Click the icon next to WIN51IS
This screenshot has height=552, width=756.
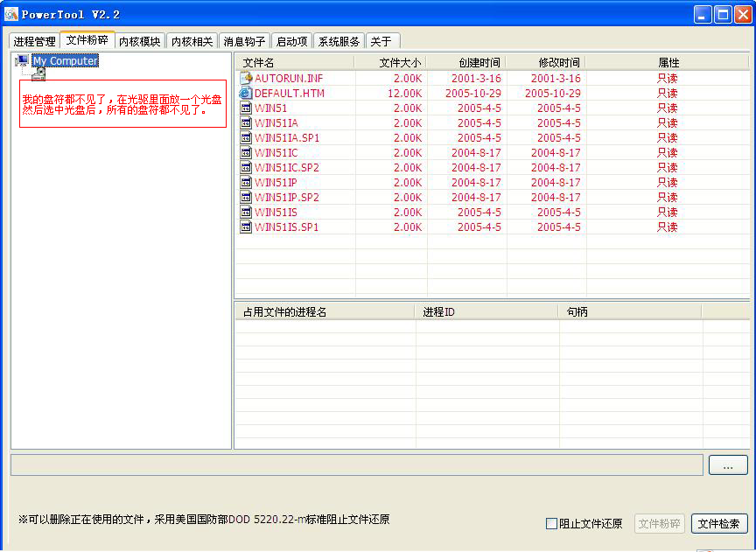pyautogui.click(x=246, y=213)
